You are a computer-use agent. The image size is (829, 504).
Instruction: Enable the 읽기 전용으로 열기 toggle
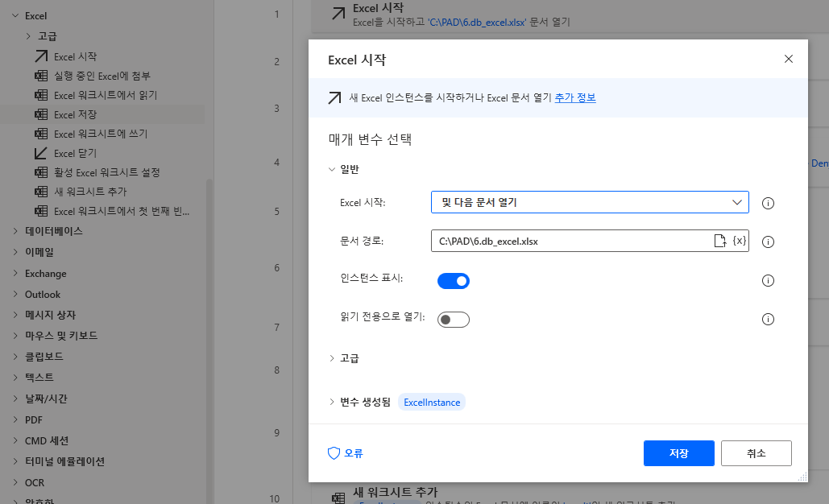pyautogui.click(x=453, y=320)
